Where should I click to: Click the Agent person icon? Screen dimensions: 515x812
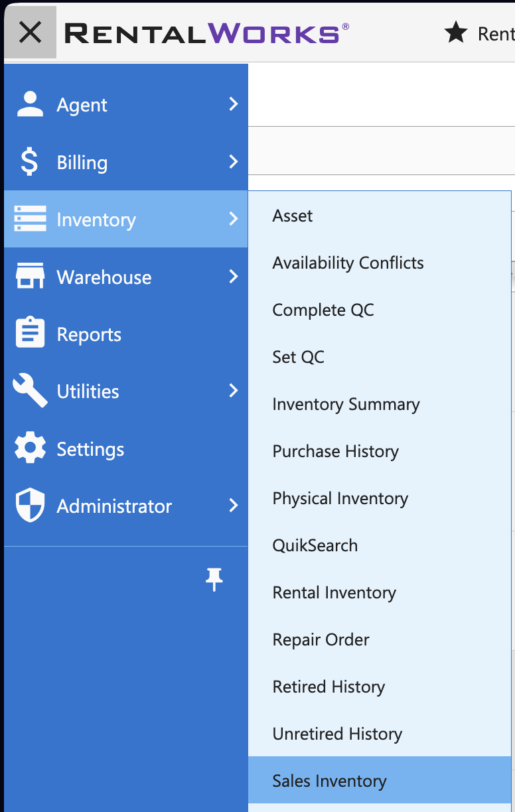tap(30, 105)
